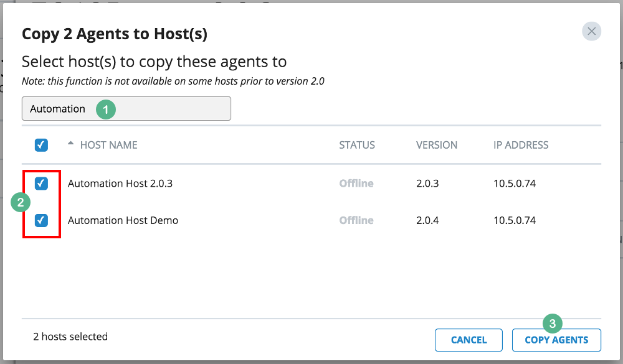This screenshot has width=623, height=364.
Task: Click the green step 2 badge
Action: (21, 202)
